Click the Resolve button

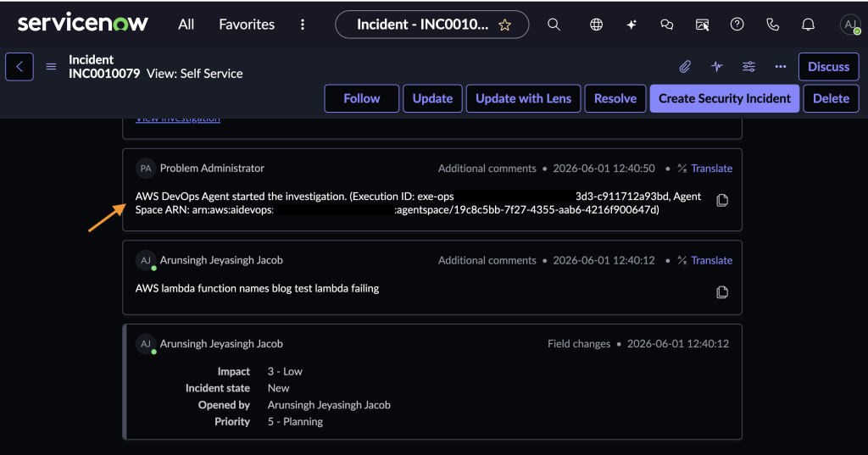615,98
